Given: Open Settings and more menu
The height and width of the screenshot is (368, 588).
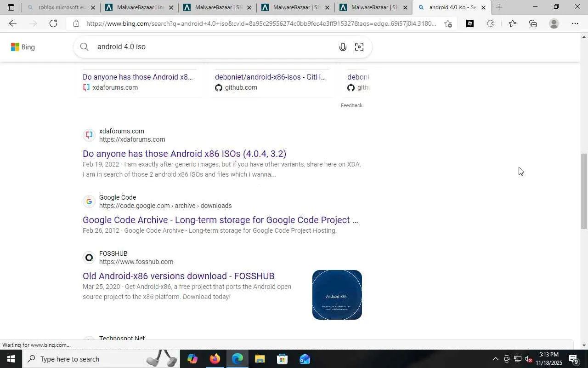Looking at the screenshot, I should coord(575,23).
